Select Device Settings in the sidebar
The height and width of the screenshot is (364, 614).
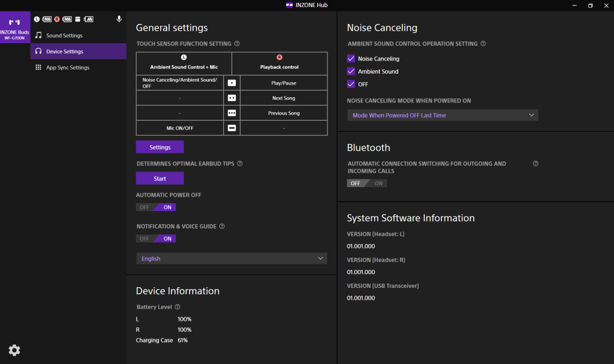pos(79,52)
